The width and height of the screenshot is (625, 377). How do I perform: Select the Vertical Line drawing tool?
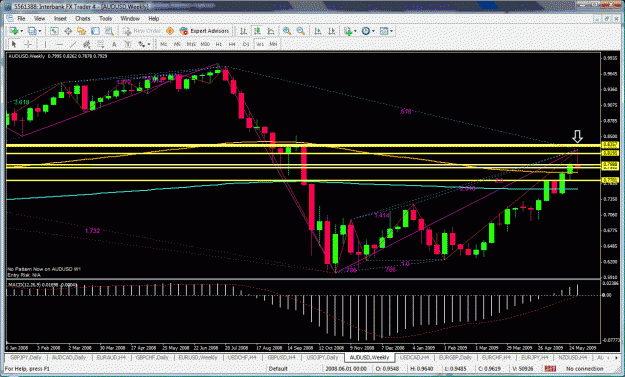(45, 44)
